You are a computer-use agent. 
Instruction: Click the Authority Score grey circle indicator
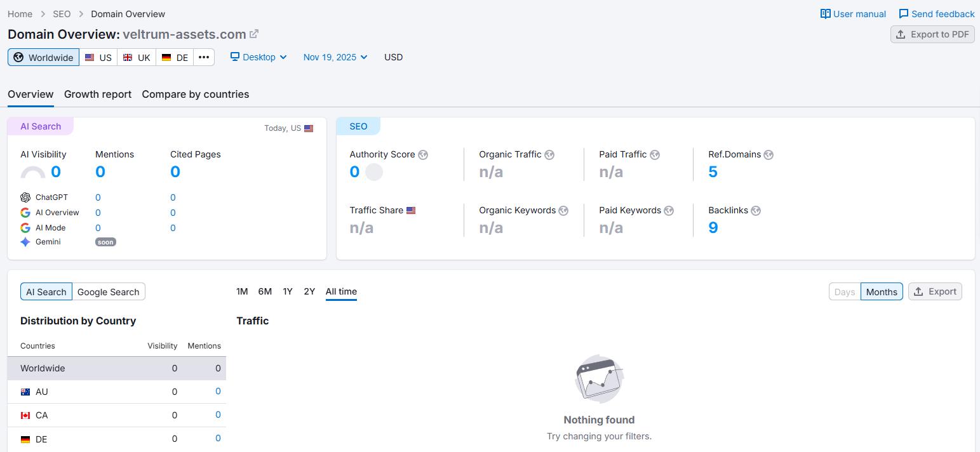(x=374, y=172)
